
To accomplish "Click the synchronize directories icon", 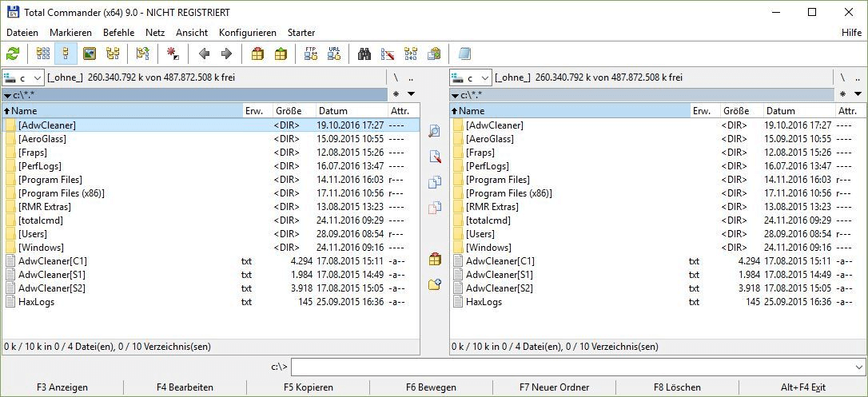I will click(x=411, y=54).
